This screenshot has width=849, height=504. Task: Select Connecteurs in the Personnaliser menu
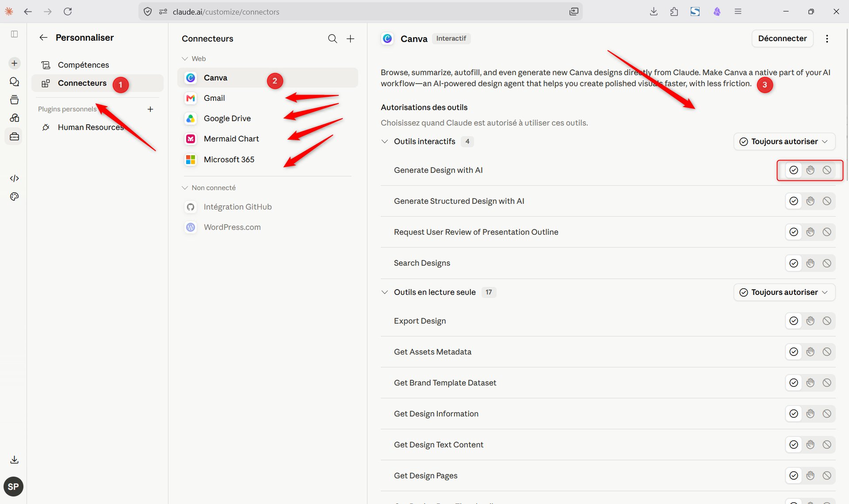pyautogui.click(x=97, y=83)
